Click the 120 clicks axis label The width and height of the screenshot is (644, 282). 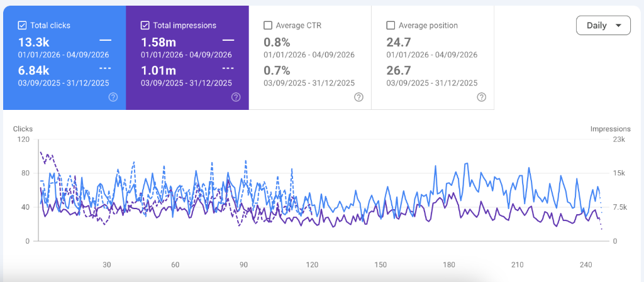click(x=24, y=139)
